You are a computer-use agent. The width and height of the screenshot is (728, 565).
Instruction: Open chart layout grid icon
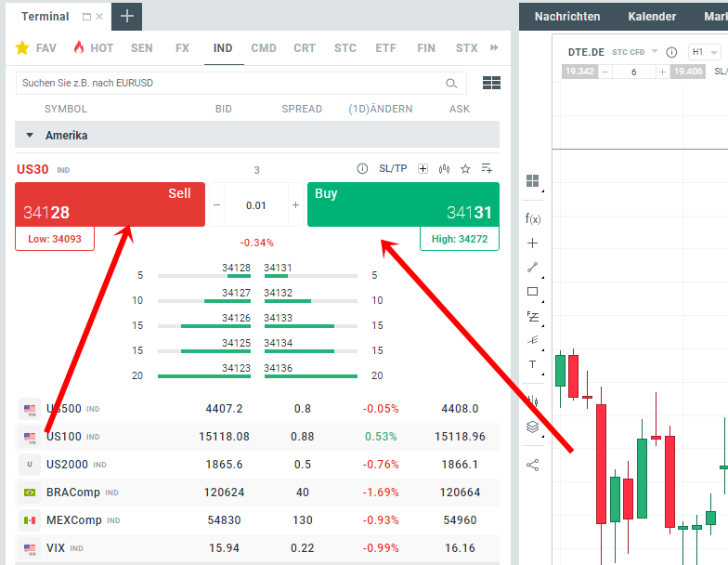533,180
